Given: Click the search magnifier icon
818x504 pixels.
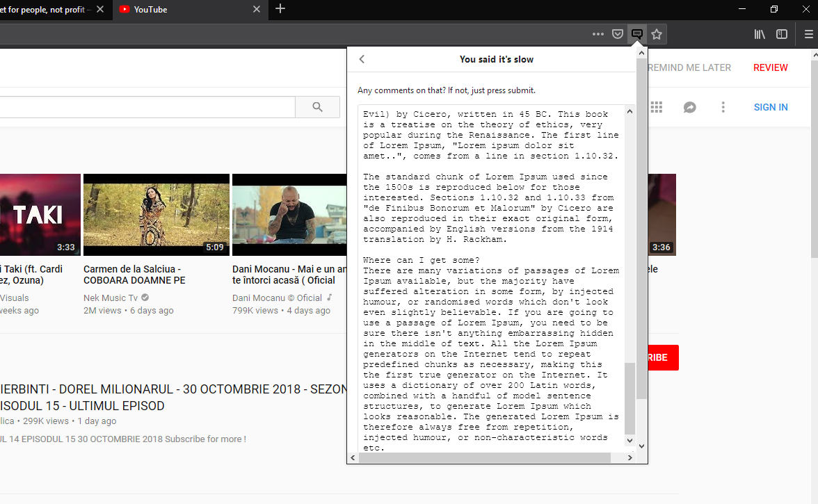Looking at the screenshot, I should 317,107.
